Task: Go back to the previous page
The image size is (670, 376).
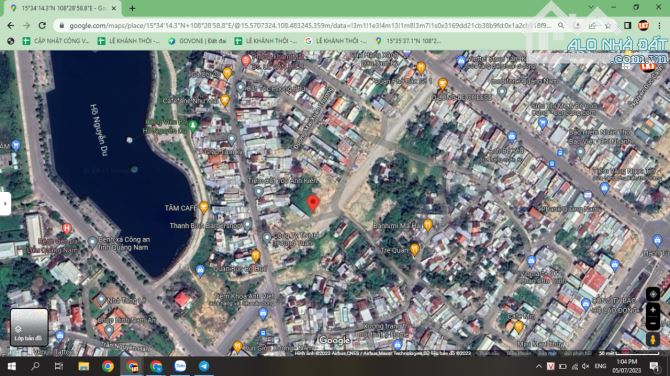Action: pyautogui.click(x=11, y=26)
